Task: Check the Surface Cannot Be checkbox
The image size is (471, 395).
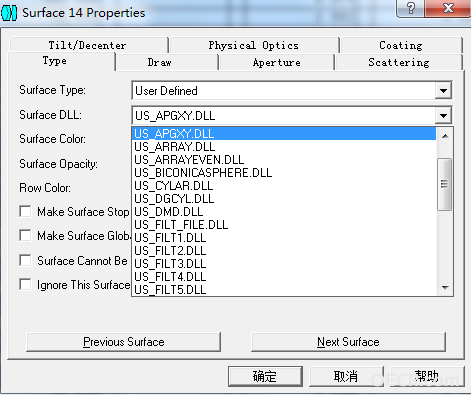Action: click(25, 260)
